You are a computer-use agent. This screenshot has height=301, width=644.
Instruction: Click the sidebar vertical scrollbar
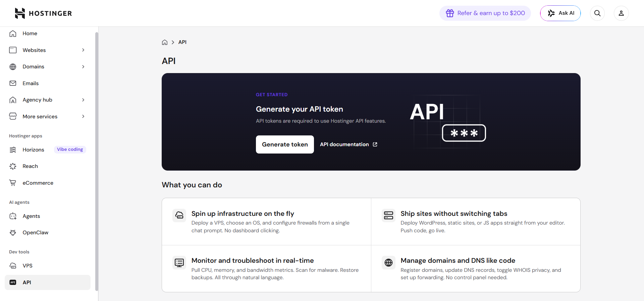[x=97, y=161]
